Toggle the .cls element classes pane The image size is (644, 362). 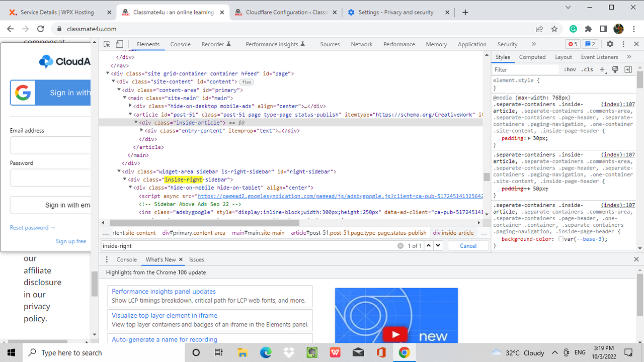coord(587,69)
